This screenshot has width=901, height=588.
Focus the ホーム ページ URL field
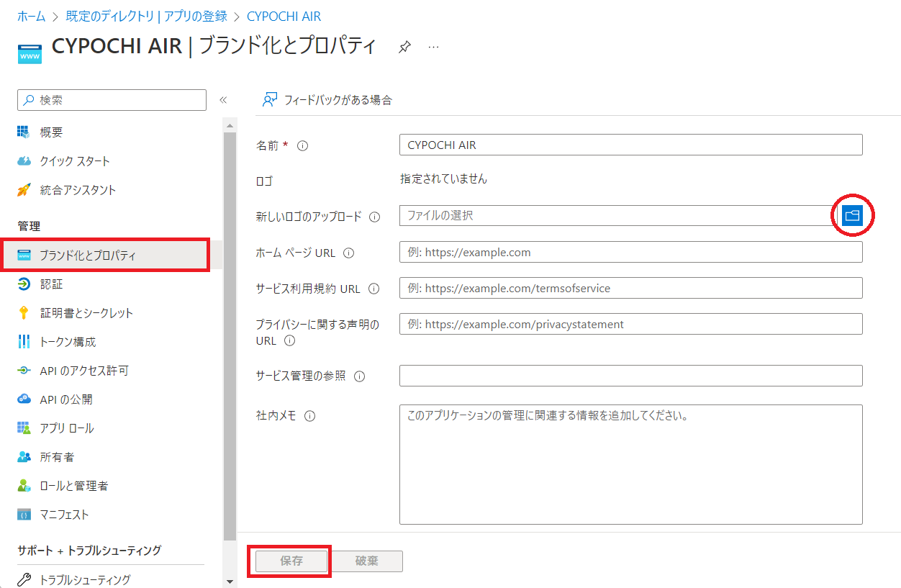coord(630,252)
